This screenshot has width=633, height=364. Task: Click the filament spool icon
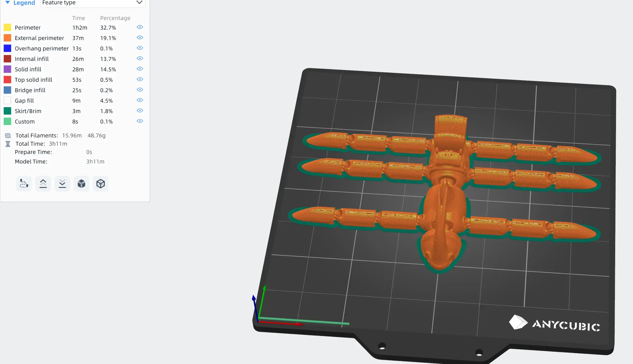click(8, 136)
